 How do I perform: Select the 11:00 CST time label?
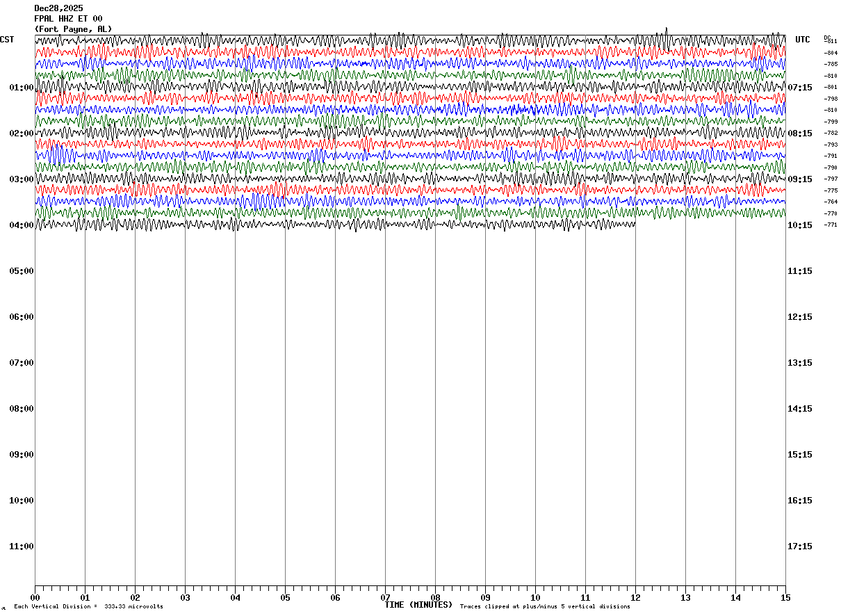[22, 546]
